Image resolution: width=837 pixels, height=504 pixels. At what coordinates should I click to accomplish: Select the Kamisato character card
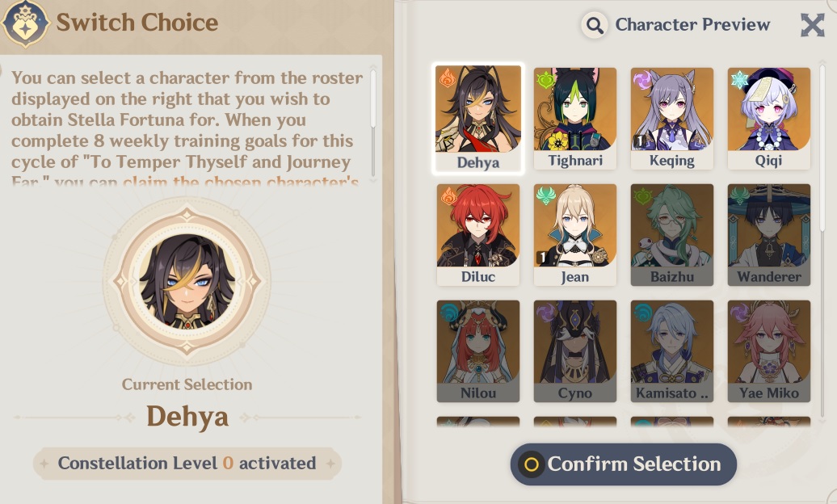point(672,351)
